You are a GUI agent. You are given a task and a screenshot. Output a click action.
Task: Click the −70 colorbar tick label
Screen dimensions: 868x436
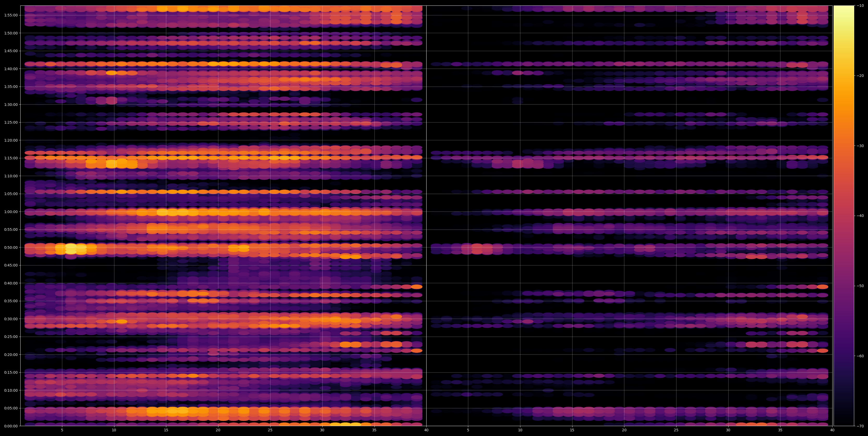tap(860, 426)
